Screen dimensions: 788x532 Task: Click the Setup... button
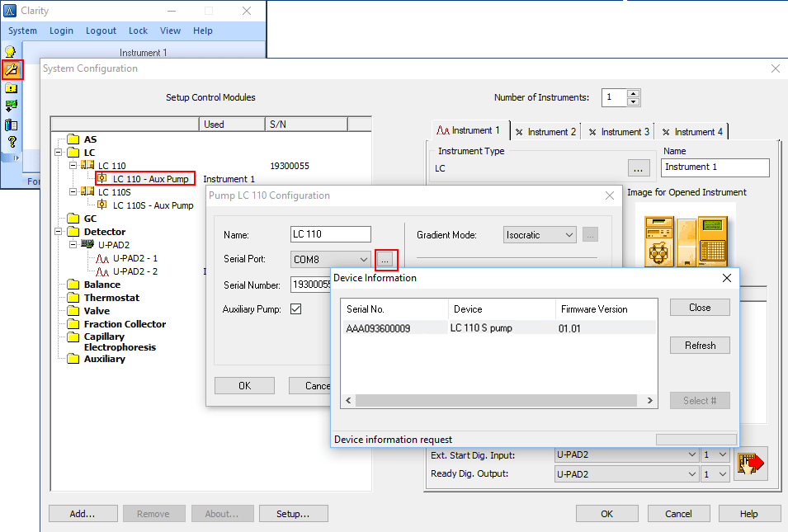coord(294,513)
